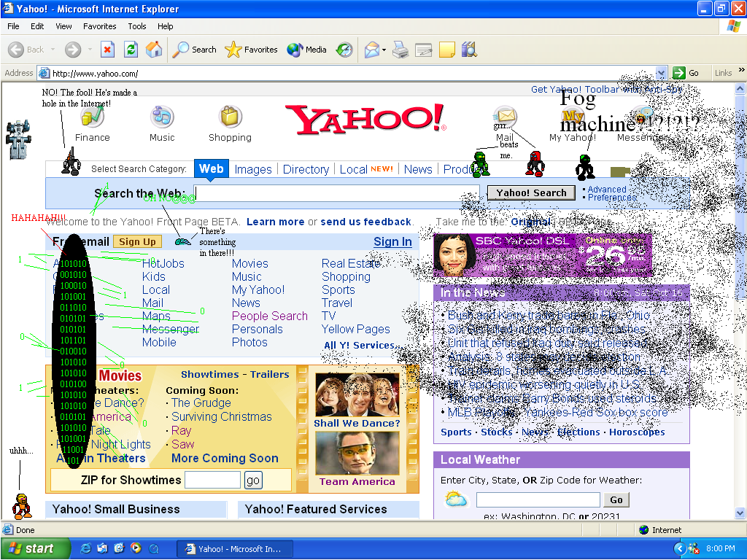Click the ZIP for Showtimes input field

click(x=212, y=480)
